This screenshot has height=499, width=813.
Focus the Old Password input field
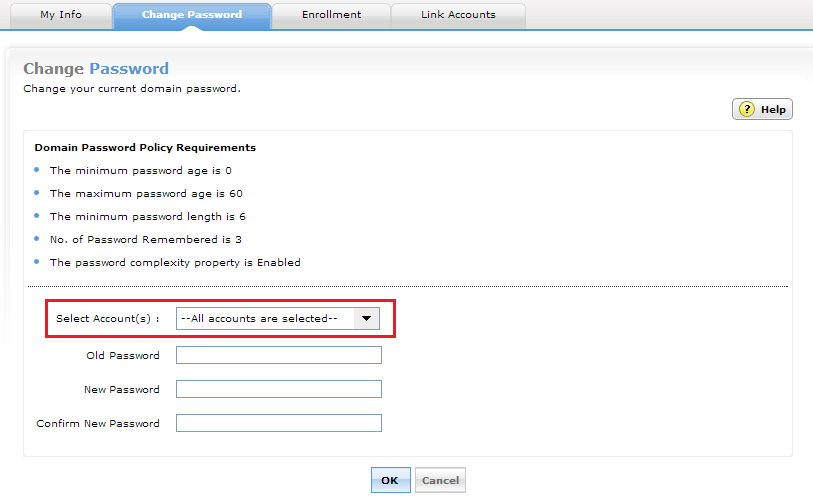pos(278,355)
